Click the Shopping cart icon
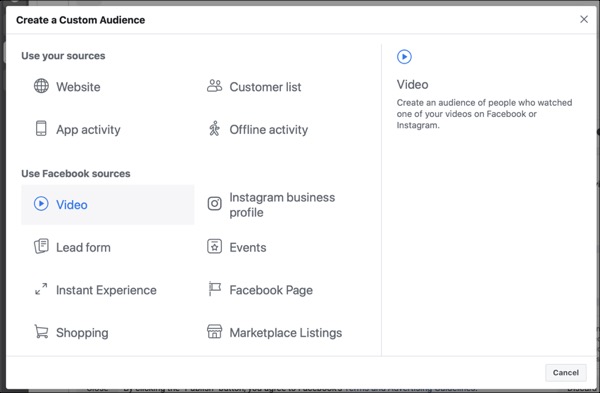The height and width of the screenshot is (393, 600). pyautogui.click(x=41, y=331)
